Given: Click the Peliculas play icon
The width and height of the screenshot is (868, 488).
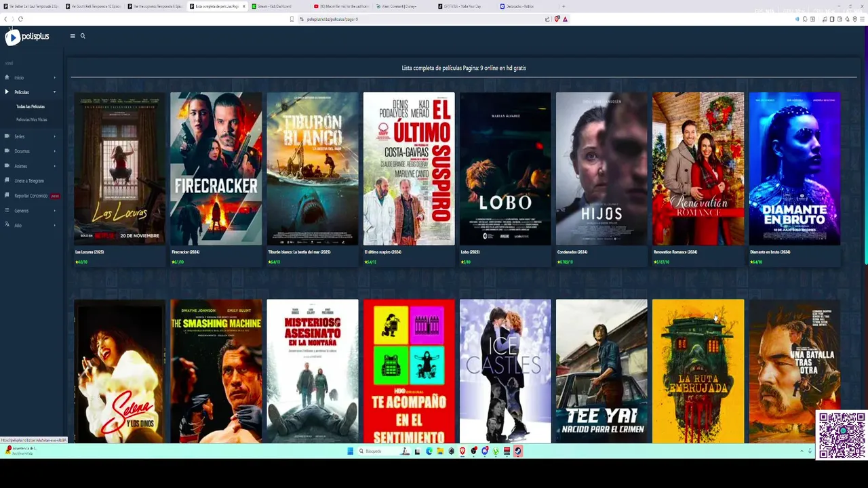Looking at the screenshot, I should click(x=7, y=91).
